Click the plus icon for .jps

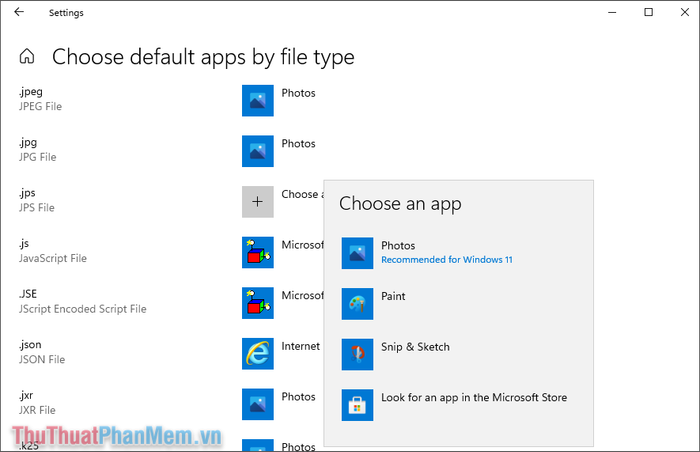point(258,202)
